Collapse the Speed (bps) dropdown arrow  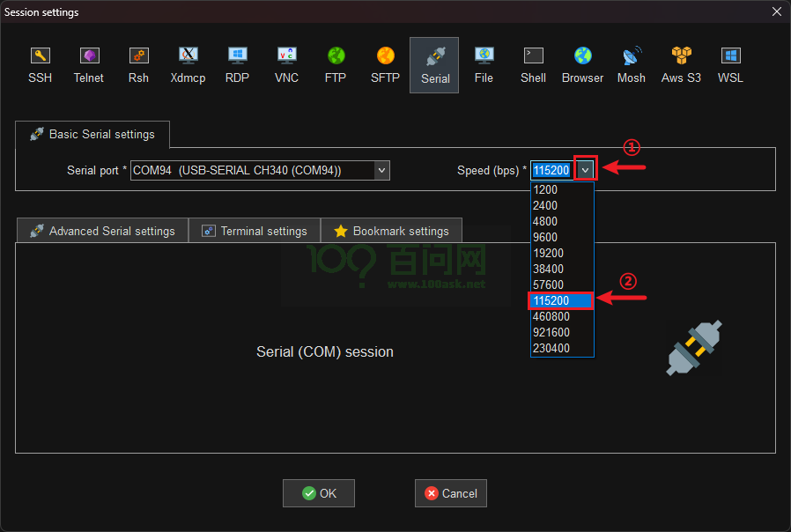(586, 170)
